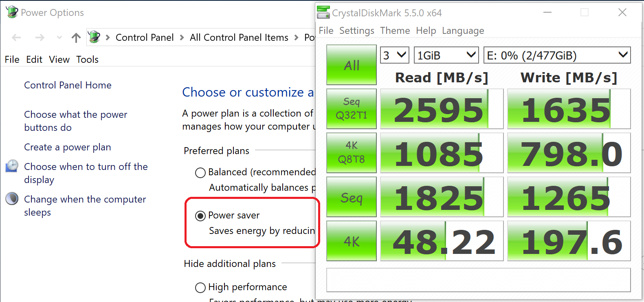Click the back navigation arrow
Image resolution: width=644 pixels, height=302 pixels.
pyautogui.click(x=17, y=38)
